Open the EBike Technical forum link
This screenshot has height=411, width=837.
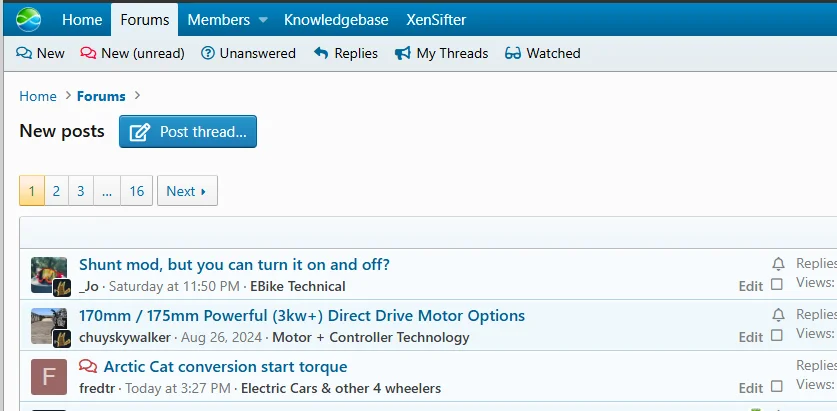(x=298, y=287)
